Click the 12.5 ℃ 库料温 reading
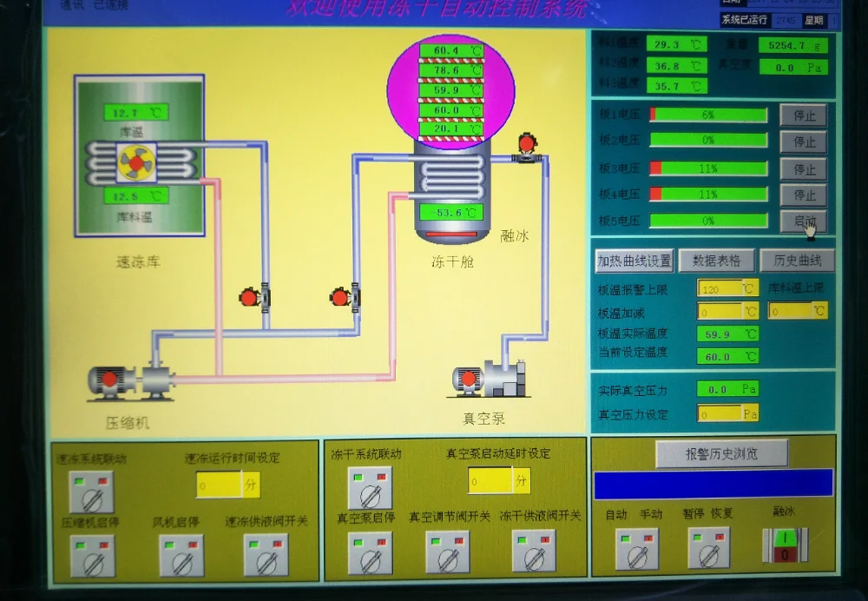The width and height of the screenshot is (868, 601). 136,196
